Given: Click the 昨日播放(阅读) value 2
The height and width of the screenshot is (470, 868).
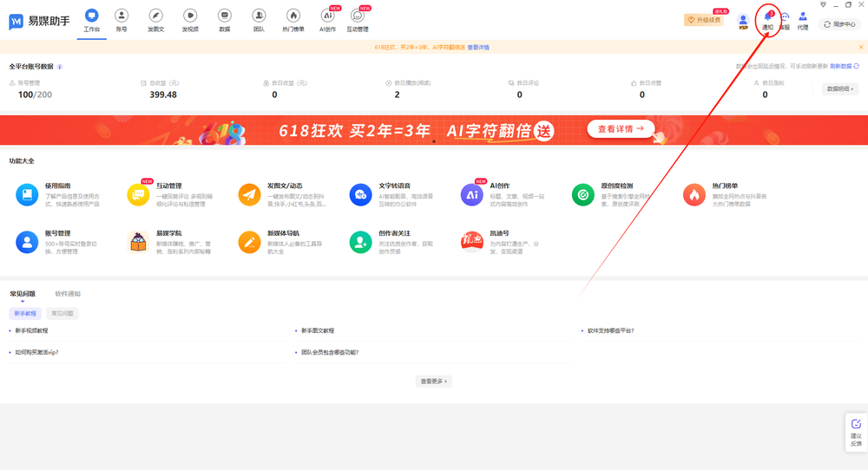Looking at the screenshot, I should point(397,95).
